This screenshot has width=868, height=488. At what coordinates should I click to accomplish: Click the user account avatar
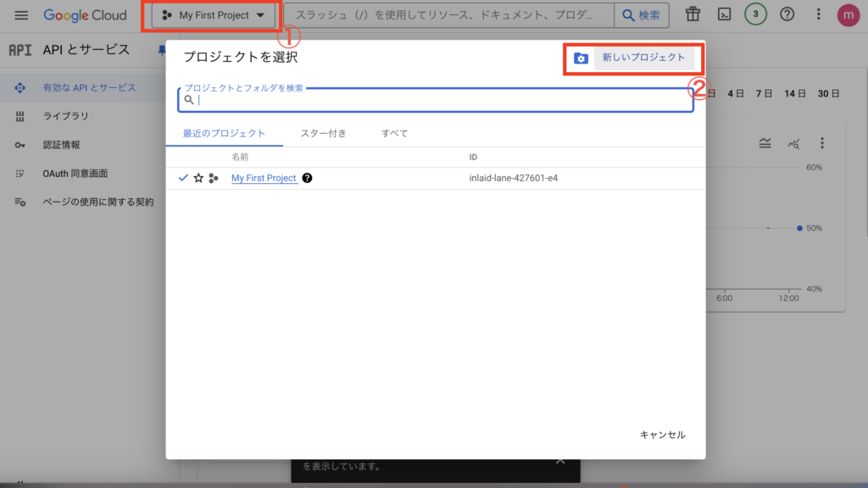coord(848,14)
